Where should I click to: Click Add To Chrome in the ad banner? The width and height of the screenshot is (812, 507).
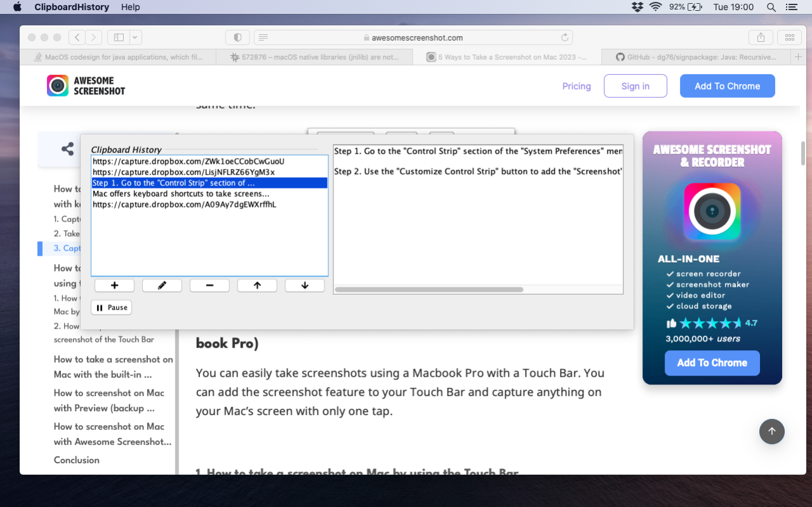tap(712, 363)
